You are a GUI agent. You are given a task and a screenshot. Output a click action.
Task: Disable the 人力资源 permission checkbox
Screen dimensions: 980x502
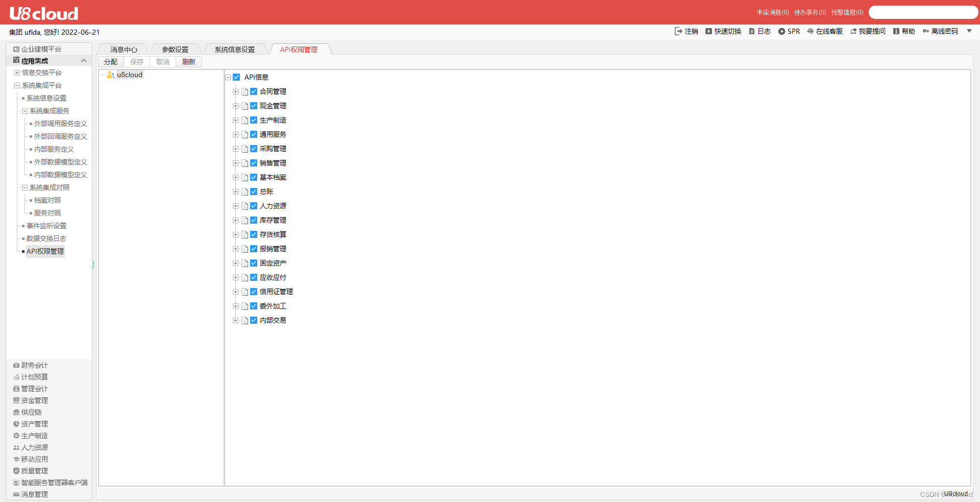coord(254,206)
